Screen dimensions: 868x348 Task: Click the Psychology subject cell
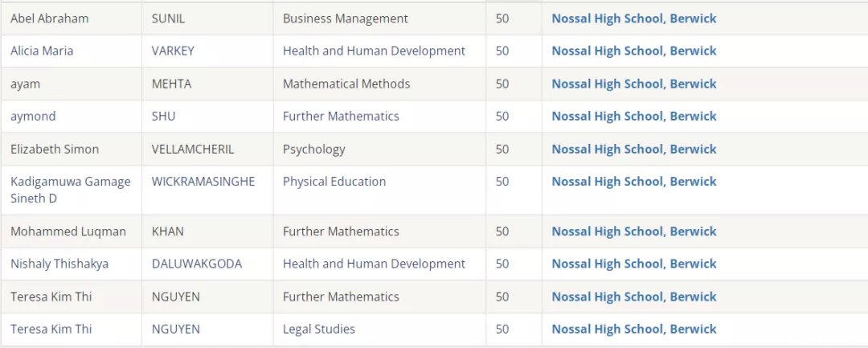379,149
